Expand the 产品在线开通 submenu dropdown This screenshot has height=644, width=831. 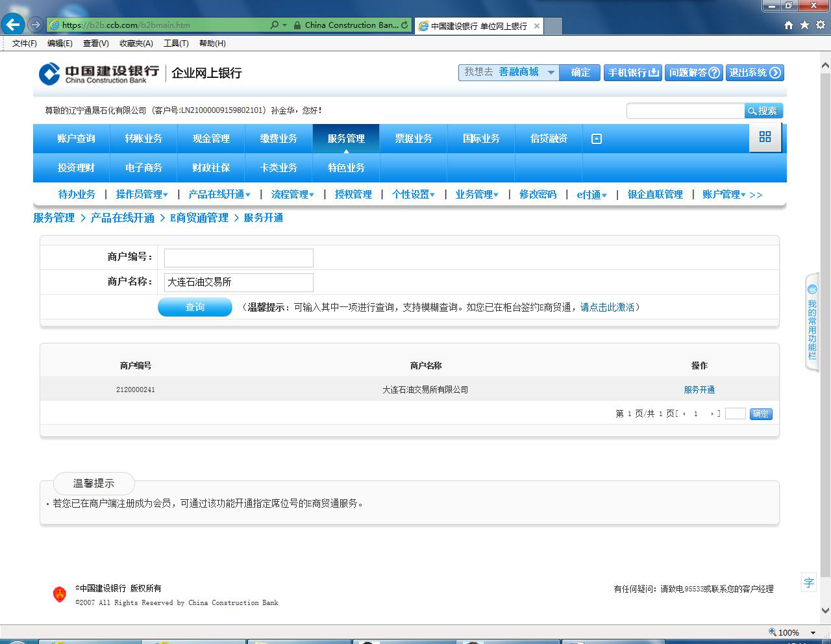point(219,195)
